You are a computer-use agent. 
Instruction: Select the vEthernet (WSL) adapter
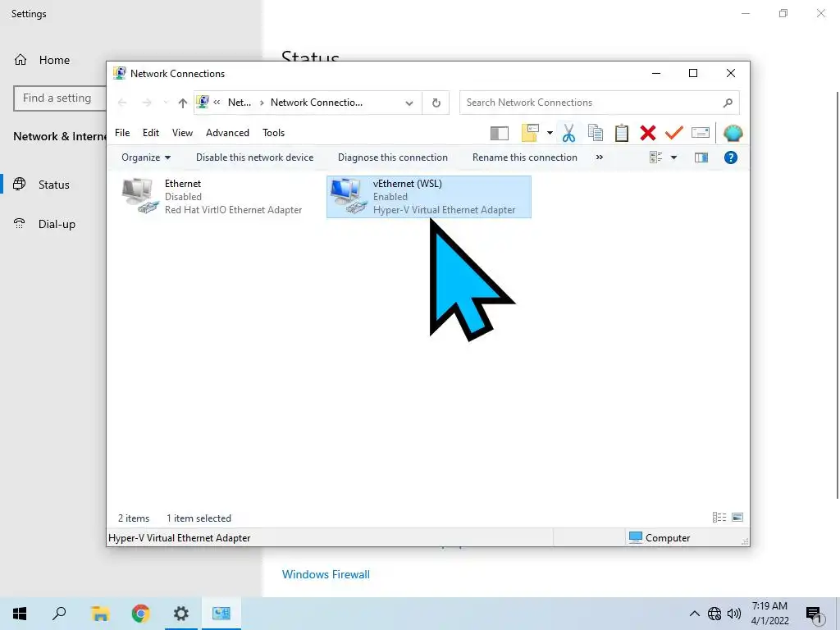428,197
